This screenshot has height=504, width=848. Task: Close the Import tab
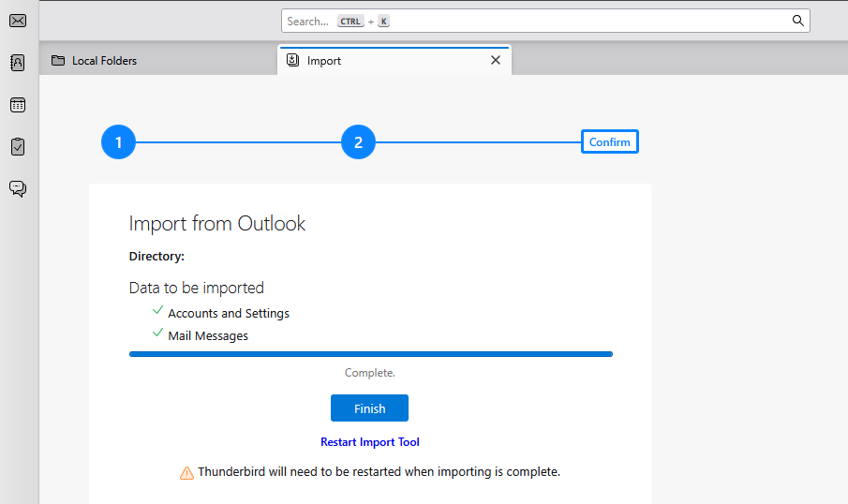point(496,60)
